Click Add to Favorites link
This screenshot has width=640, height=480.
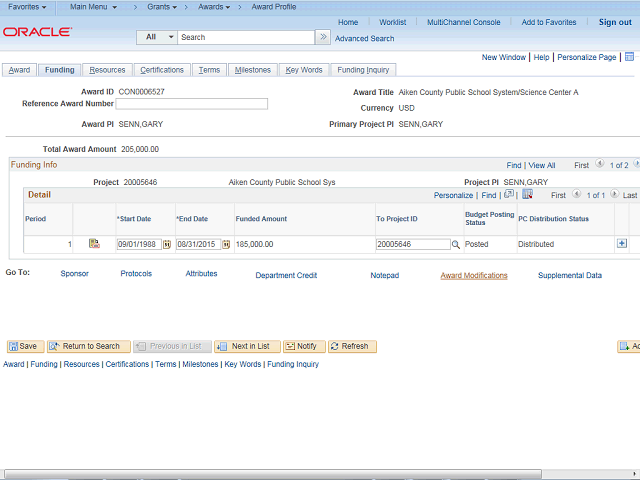(549, 22)
